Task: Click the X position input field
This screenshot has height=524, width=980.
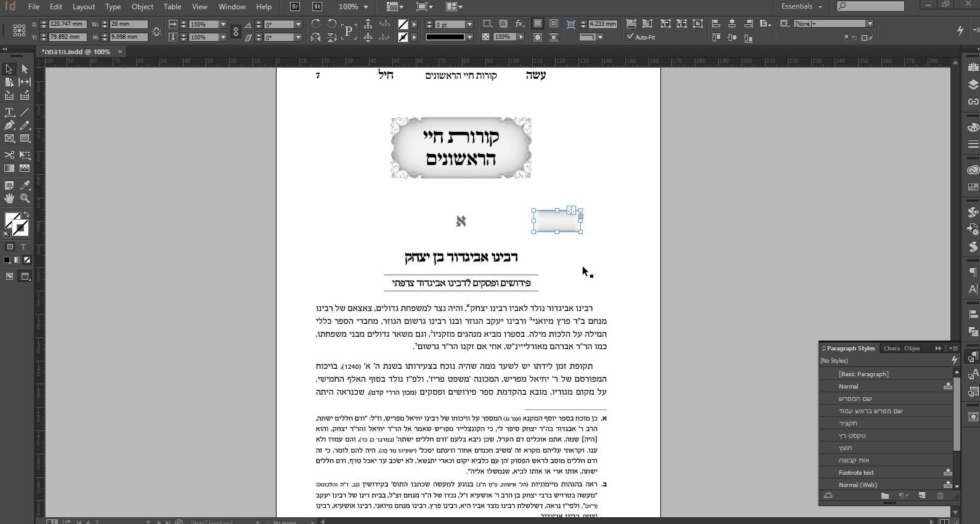Action: click(x=67, y=25)
